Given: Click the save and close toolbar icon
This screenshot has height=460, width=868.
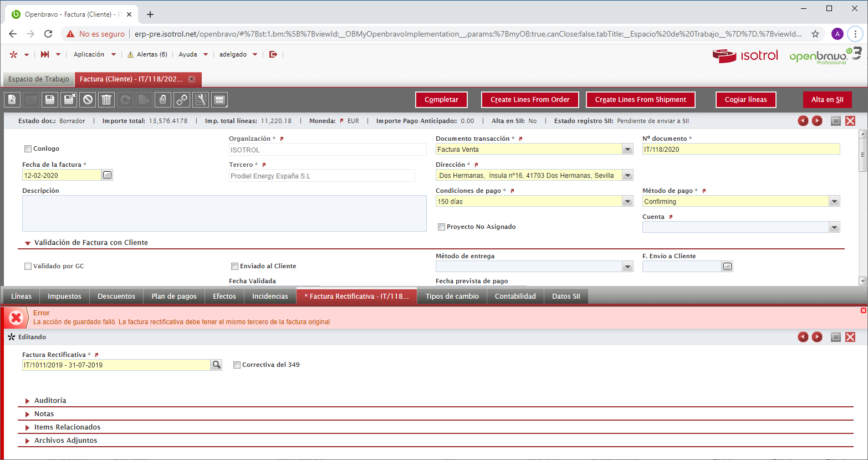Looking at the screenshot, I should (69, 100).
